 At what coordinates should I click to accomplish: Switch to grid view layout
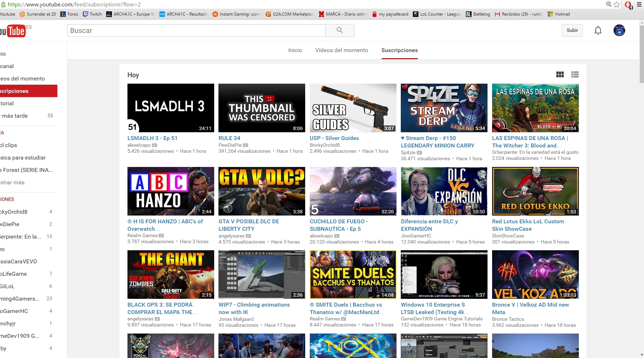tap(560, 74)
